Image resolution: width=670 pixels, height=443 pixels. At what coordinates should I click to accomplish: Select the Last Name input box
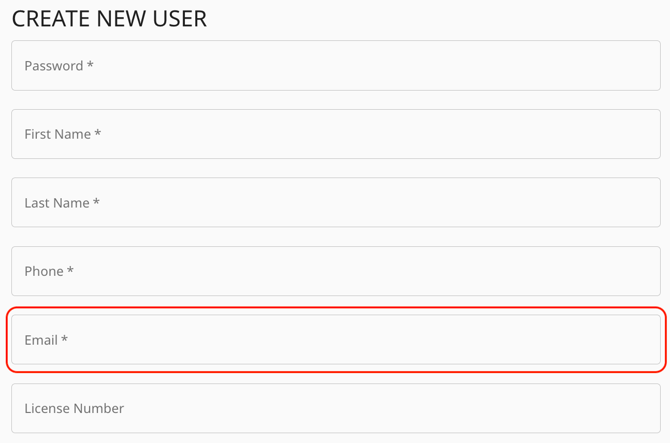[336, 203]
